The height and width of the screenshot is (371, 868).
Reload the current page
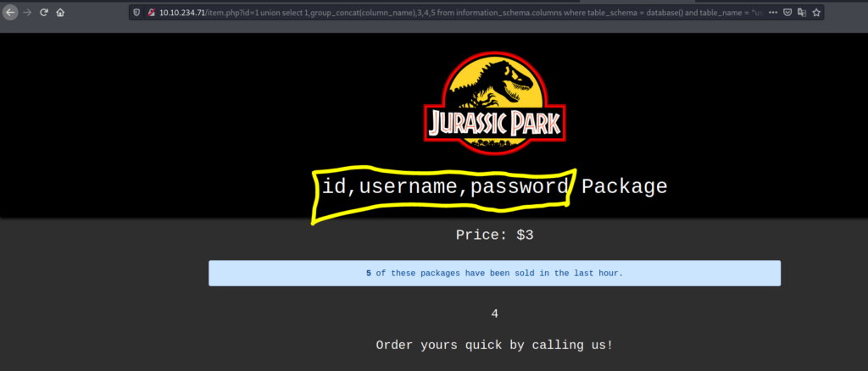44,13
